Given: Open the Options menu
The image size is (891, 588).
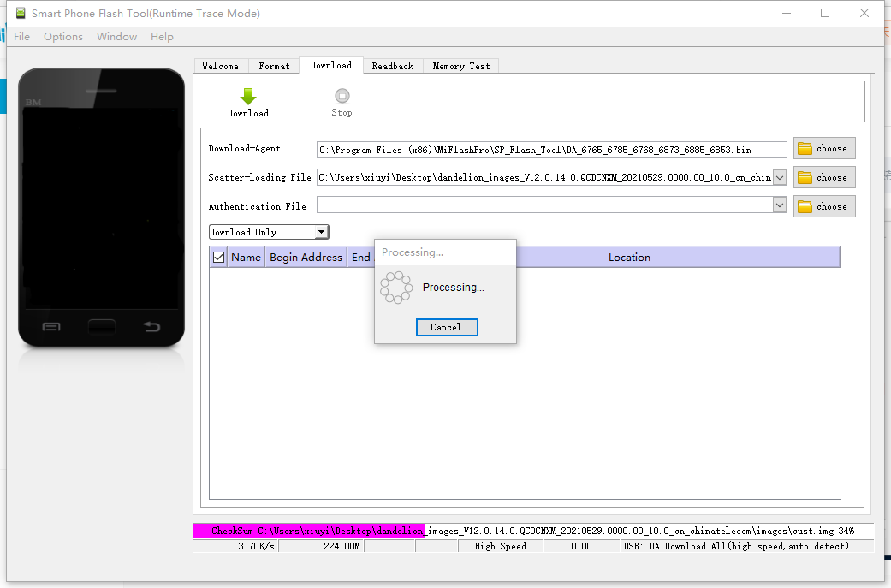Looking at the screenshot, I should pyautogui.click(x=63, y=36).
